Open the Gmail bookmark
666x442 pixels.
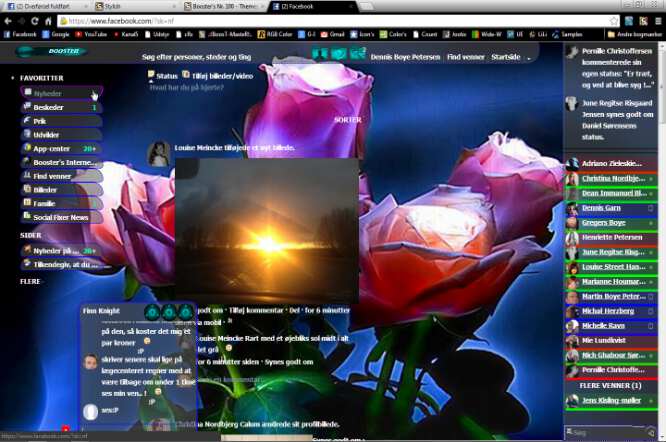point(332,34)
